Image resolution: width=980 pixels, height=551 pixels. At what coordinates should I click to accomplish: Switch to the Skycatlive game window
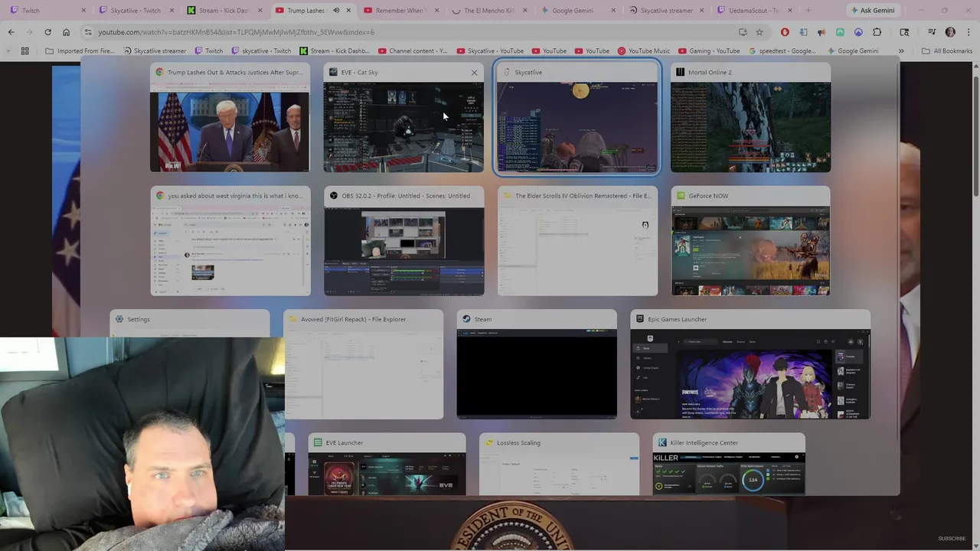tap(577, 118)
